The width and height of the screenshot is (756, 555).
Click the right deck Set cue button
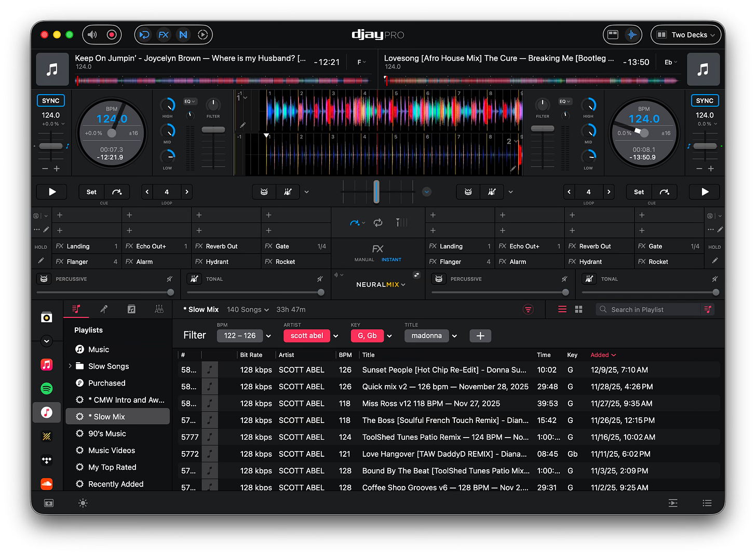coord(639,192)
